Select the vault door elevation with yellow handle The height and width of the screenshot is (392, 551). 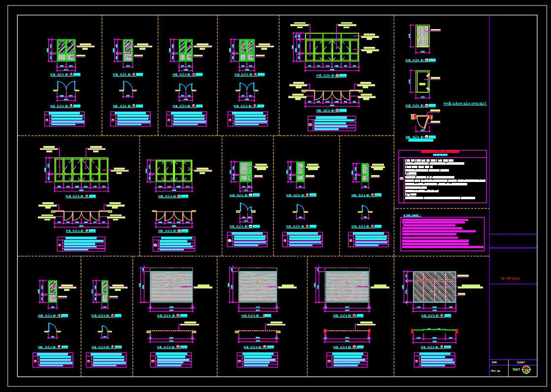pyautogui.click(x=422, y=82)
